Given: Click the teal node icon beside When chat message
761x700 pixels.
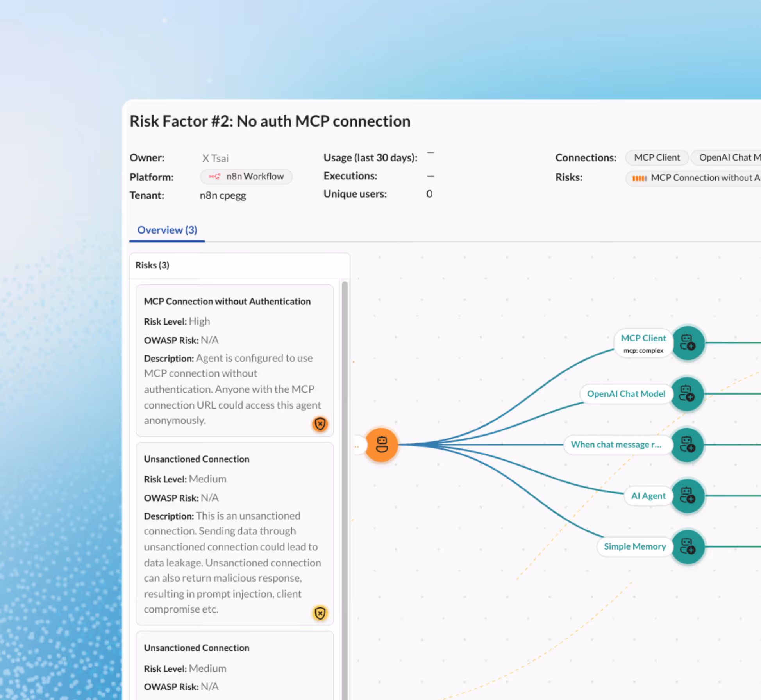Looking at the screenshot, I should (x=687, y=445).
